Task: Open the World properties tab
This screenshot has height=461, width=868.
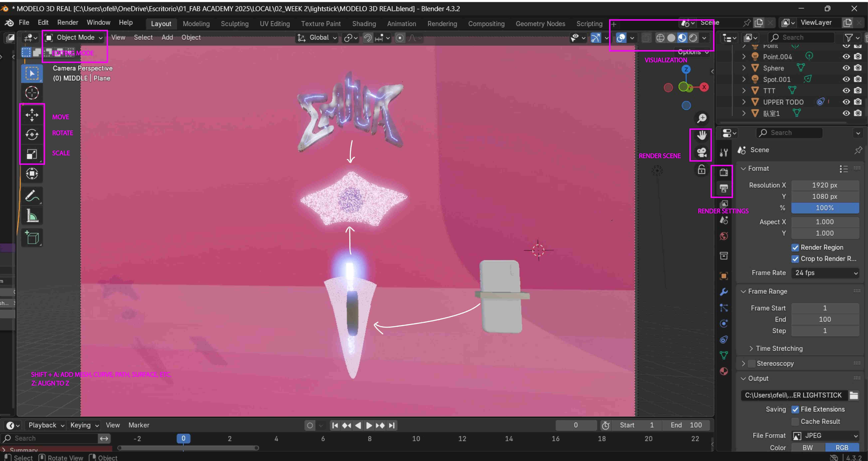Action: (x=724, y=236)
